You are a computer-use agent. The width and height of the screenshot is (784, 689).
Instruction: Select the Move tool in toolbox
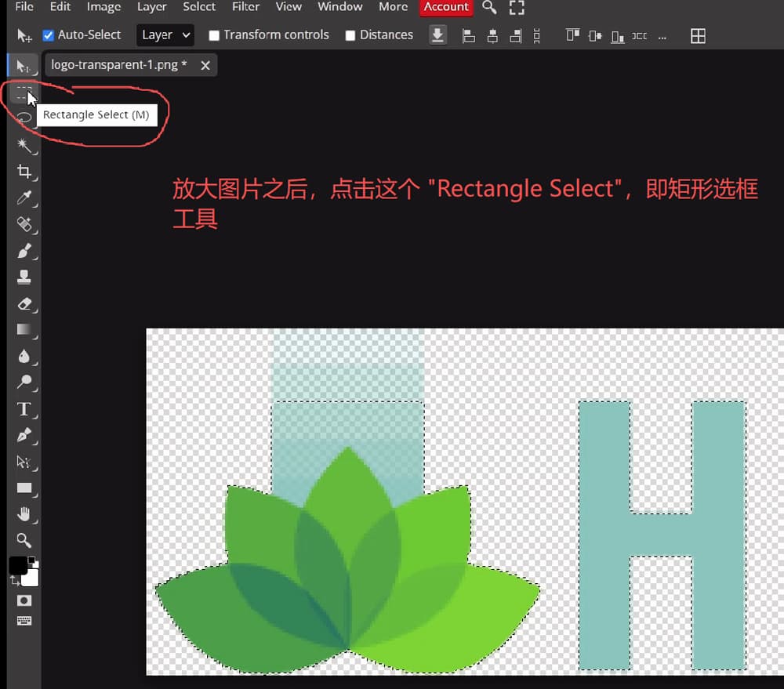(x=24, y=66)
